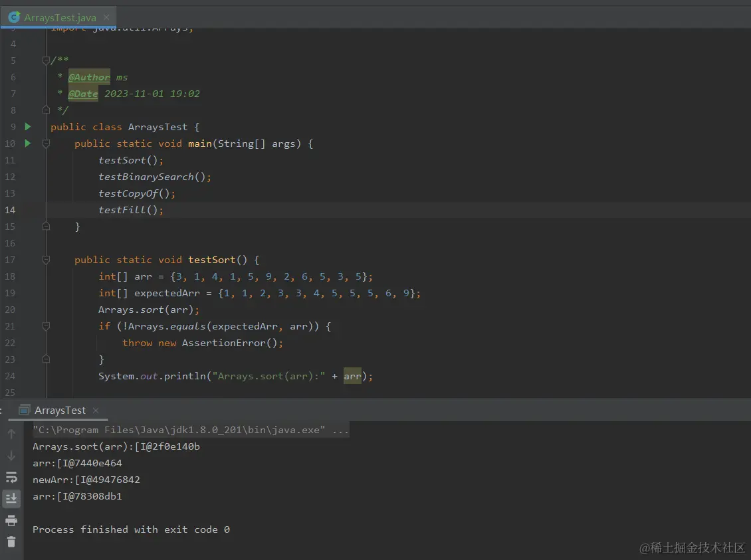Viewport: 751px width, 560px height.
Task: Click the fold end marker on line 15
Action: point(46,226)
